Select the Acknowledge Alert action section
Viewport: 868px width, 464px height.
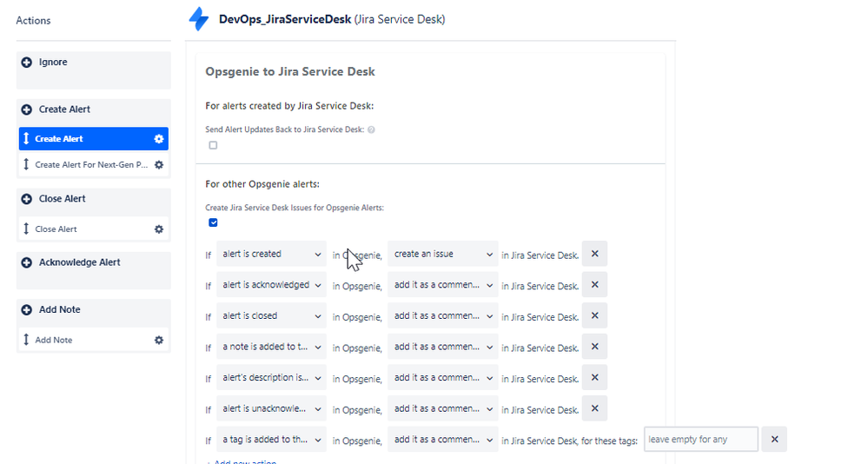point(94,270)
